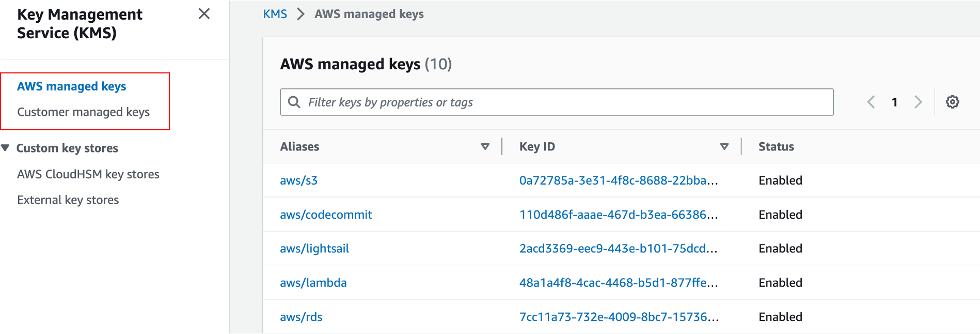Open AWS CloudHSM key stores
This screenshot has width=980, height=334.
(x=88, y=174)
